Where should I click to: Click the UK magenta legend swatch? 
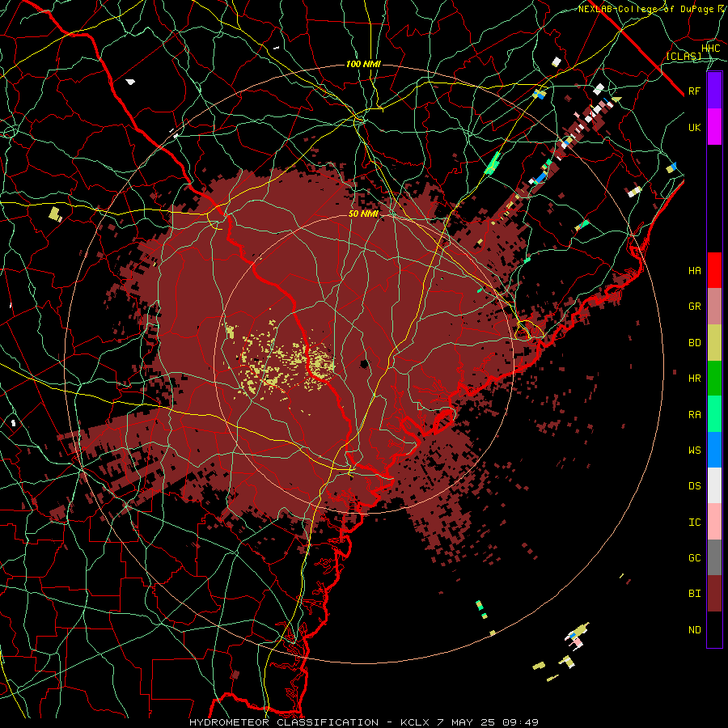coord(714,127)
